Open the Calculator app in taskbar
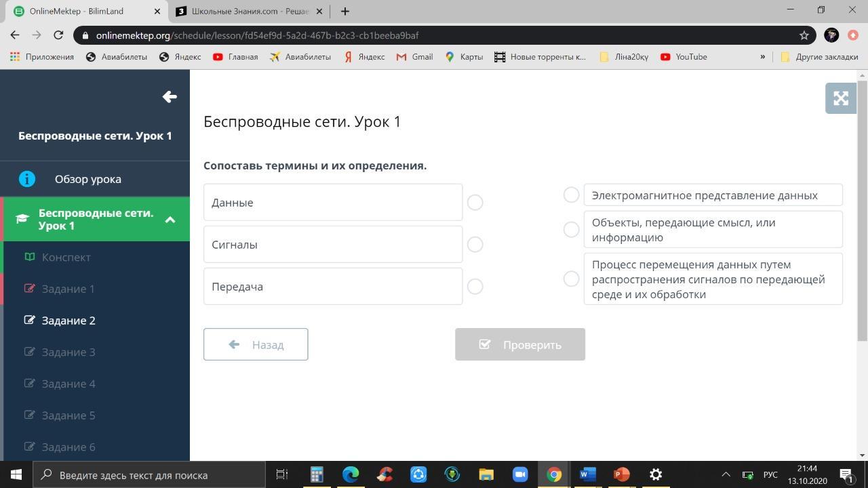 click(x=317, y=474)
